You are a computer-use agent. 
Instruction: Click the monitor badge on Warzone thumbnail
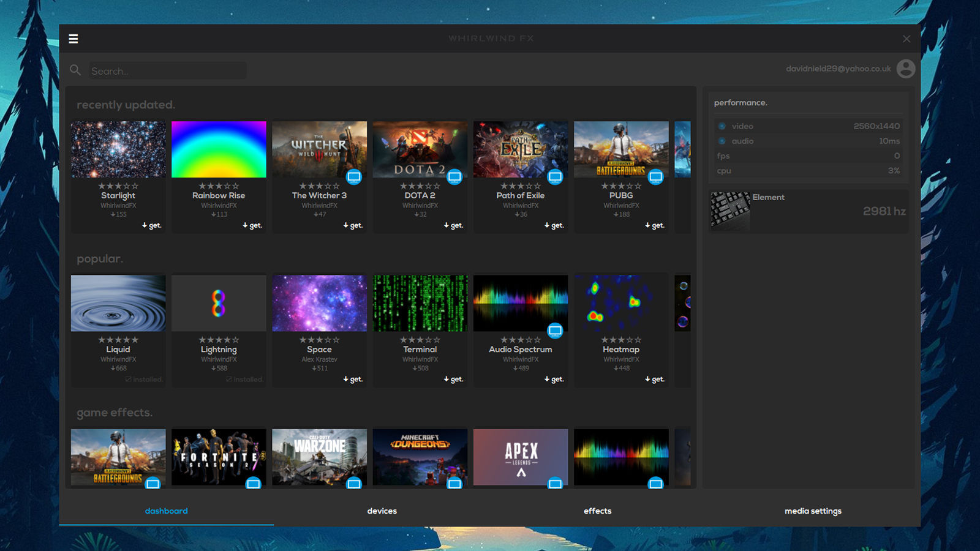click(x=354, y=483)
